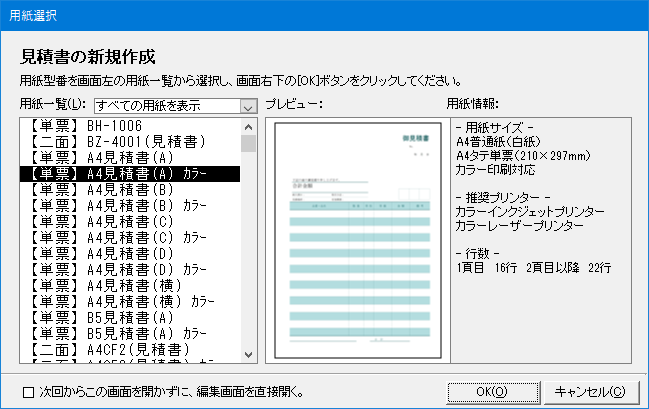Image resolution: width=649 pixels, height=409 pixels.
Task: Select 【単票】 A4見積書(C) カラー row
Action: (x=130, y=238)
